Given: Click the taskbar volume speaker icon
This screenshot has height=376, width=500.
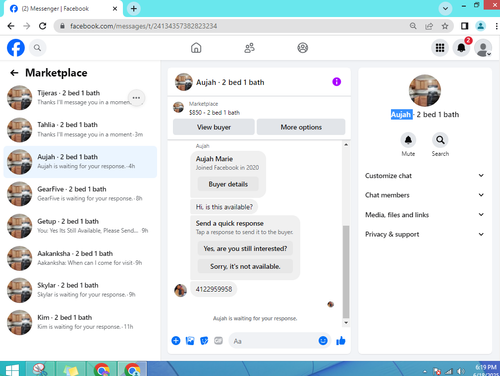Looking at the screenshot, I should click(x=461, y=371).
